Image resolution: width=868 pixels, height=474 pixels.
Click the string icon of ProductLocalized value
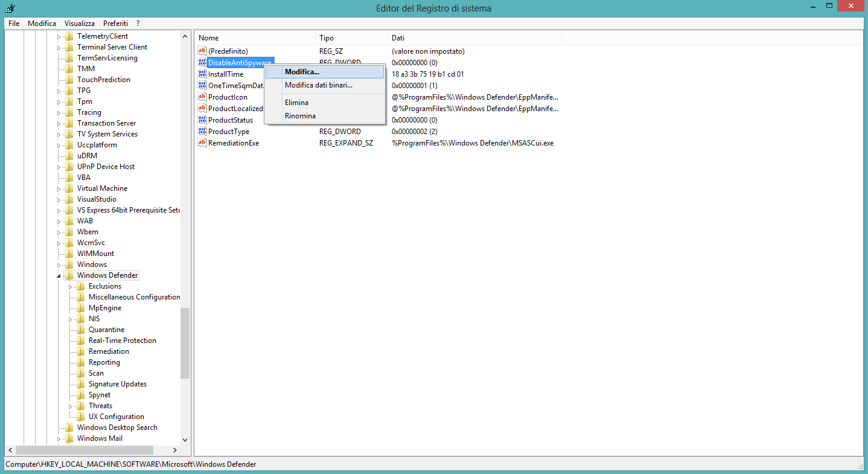coord(202,109)
